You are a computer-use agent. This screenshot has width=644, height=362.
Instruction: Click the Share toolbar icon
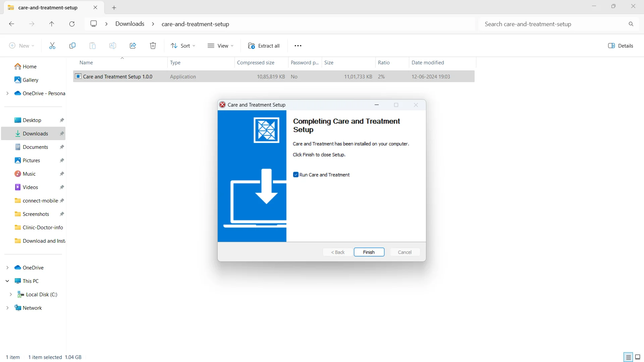[133, 46]
